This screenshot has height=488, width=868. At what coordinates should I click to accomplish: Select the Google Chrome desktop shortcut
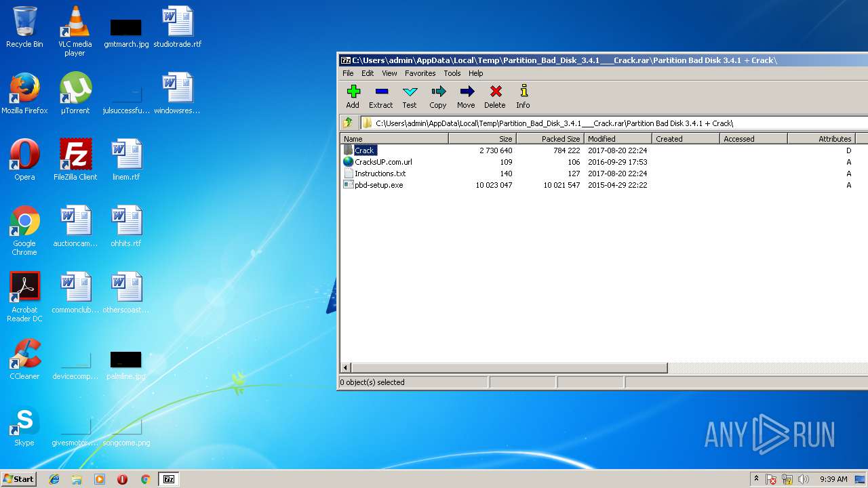click(24, 230)
